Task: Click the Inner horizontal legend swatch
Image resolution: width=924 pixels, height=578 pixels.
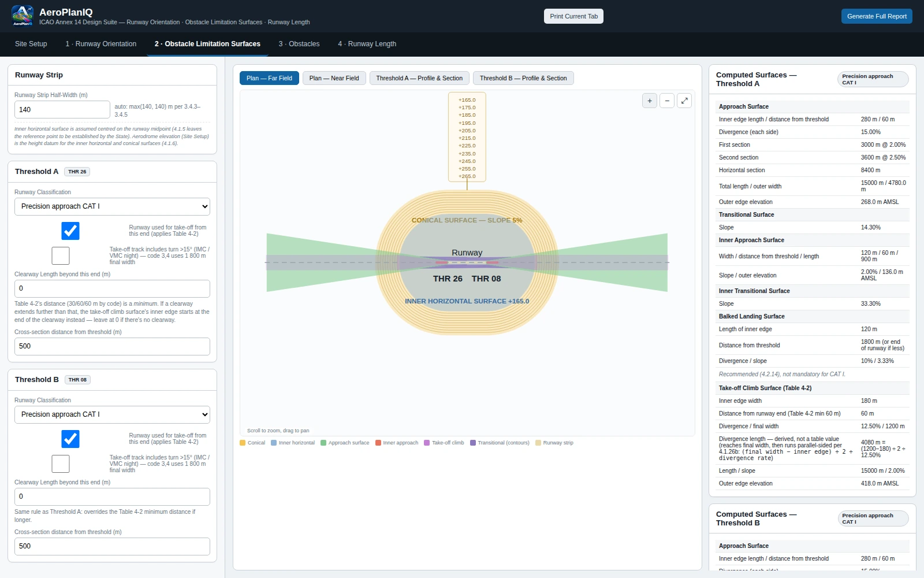Action: click(274, 443)
